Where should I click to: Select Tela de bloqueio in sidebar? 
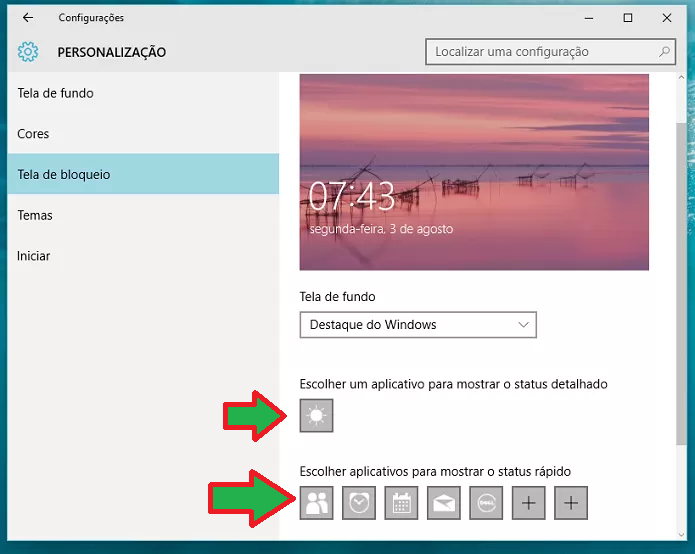(x=143, y=174)
